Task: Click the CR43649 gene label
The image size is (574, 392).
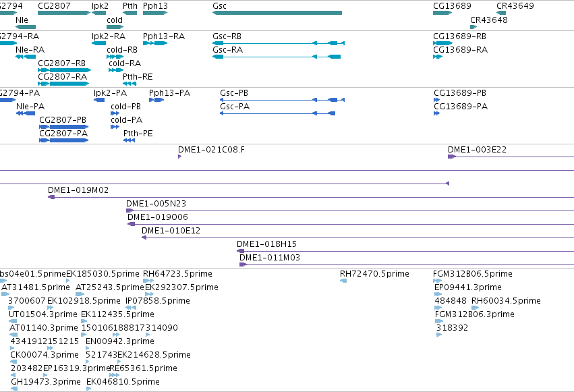Action: pyautogui.click(x=515, y=6)
